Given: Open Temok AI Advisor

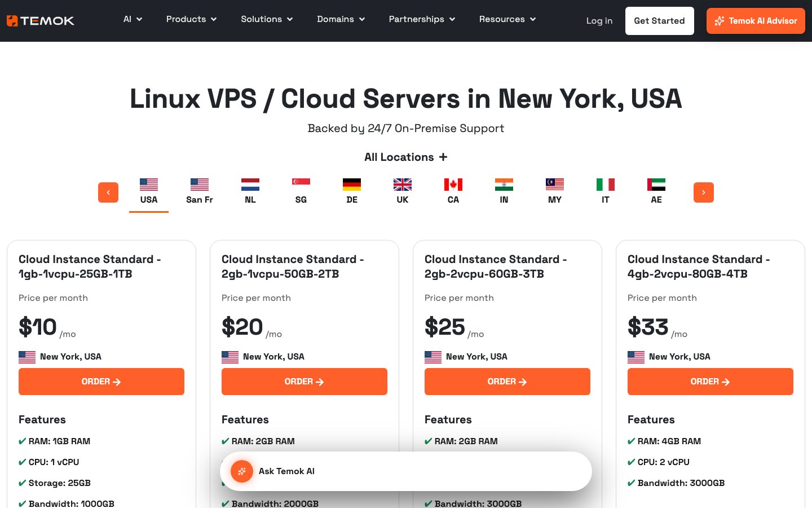Looking at the screenshot, I should 756,21.
